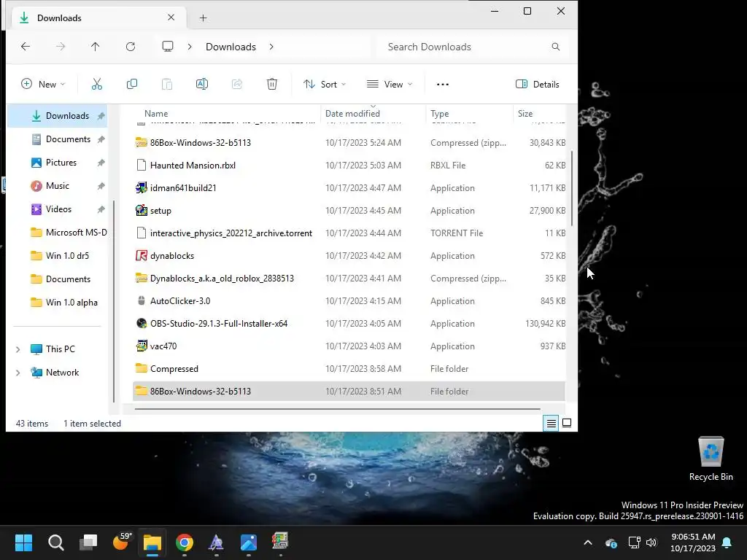747x560 pixels.
Task: Select interactive_physics_202212_archive.torrent file
Action: coord(349,233)
